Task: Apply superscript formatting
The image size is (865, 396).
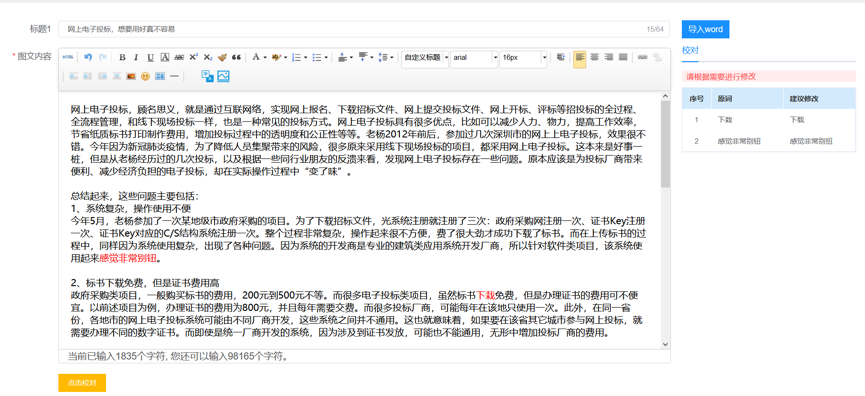Action: coord(194,57)
